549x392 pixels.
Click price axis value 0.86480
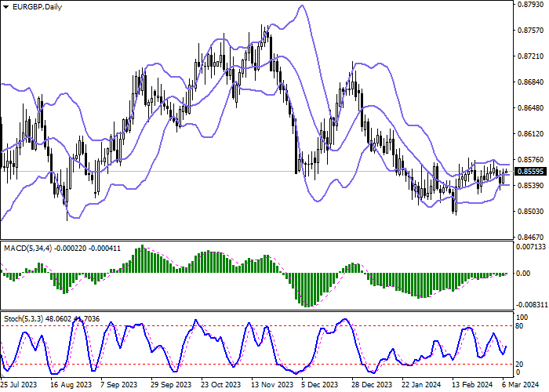coord(530,108)
